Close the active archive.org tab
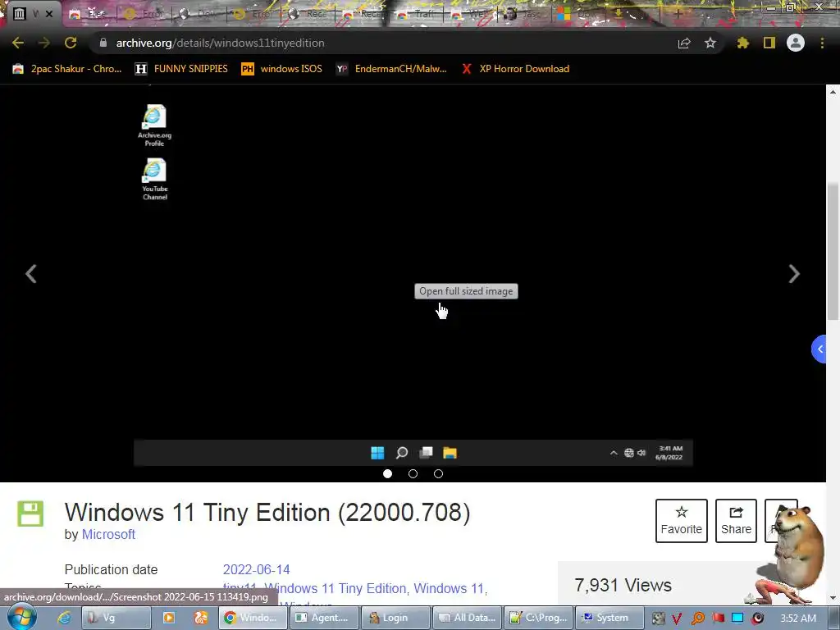The height and width of the screenshot is (630, 840). click(x=49, y=14)
